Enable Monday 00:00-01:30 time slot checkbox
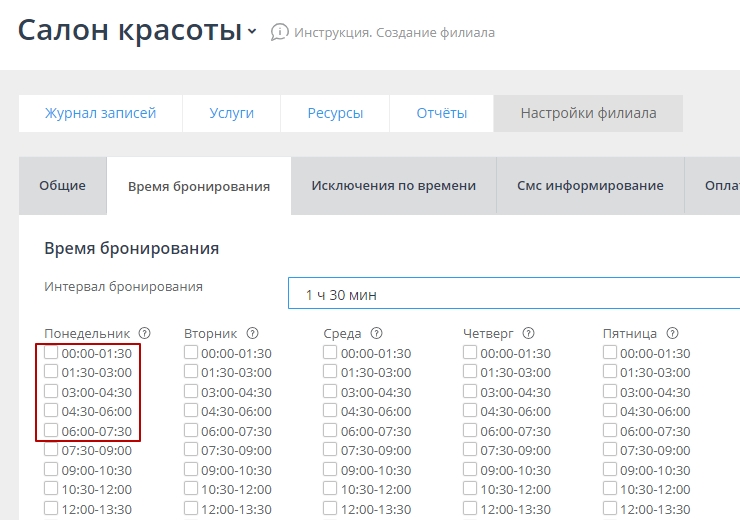740x520 pixels. [51, 353]
